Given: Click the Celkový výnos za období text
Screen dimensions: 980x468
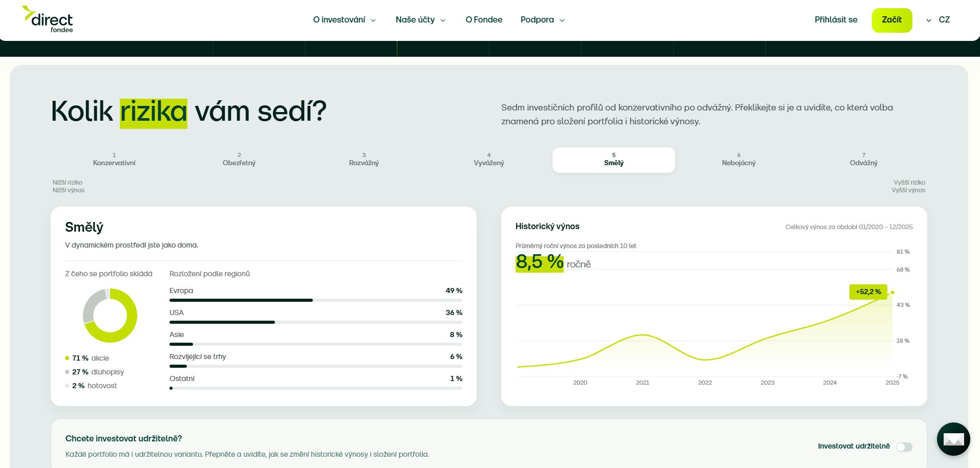Looking at the screenshot, I should pyautogui.click(x=849, y=227).
